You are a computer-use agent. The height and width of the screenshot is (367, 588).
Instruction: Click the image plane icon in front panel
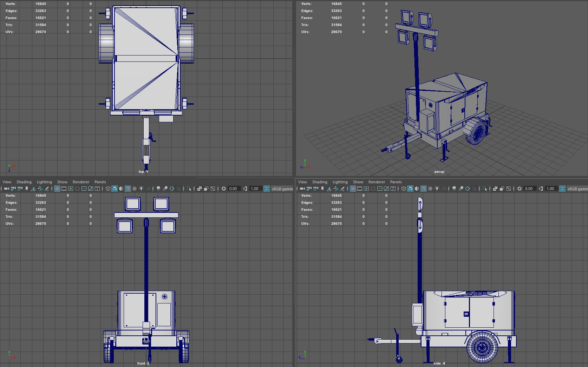tap(33, 189)
